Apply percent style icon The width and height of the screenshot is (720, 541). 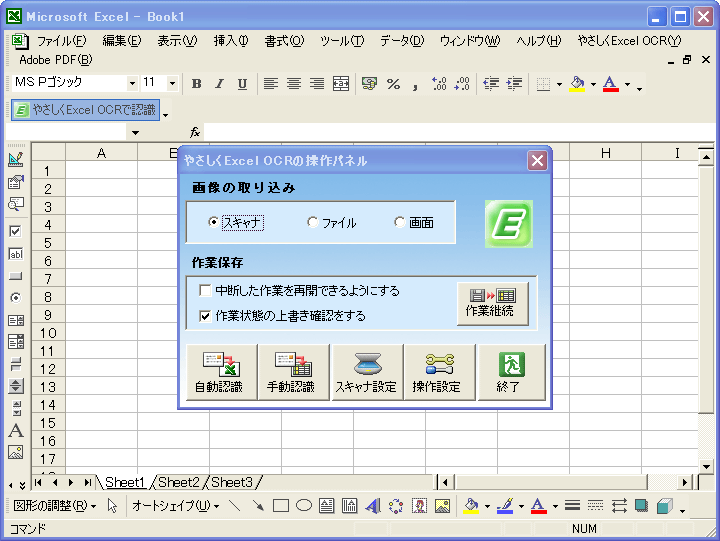393,84
